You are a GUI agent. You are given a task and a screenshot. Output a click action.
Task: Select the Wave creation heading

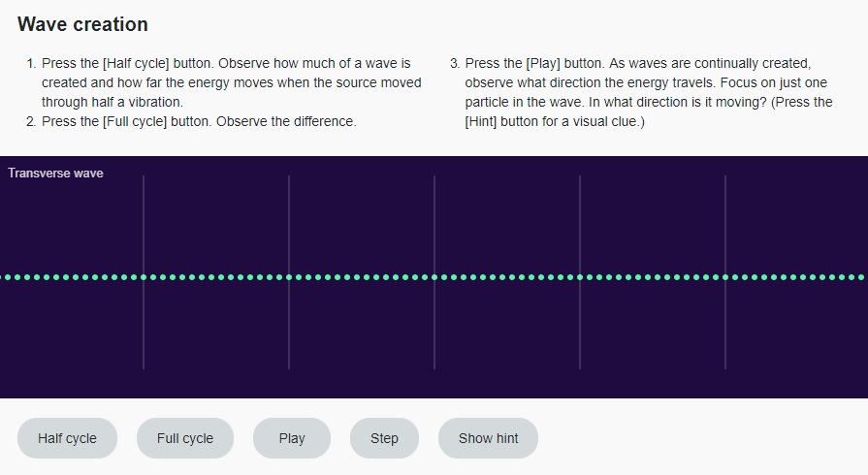[82, 24]
